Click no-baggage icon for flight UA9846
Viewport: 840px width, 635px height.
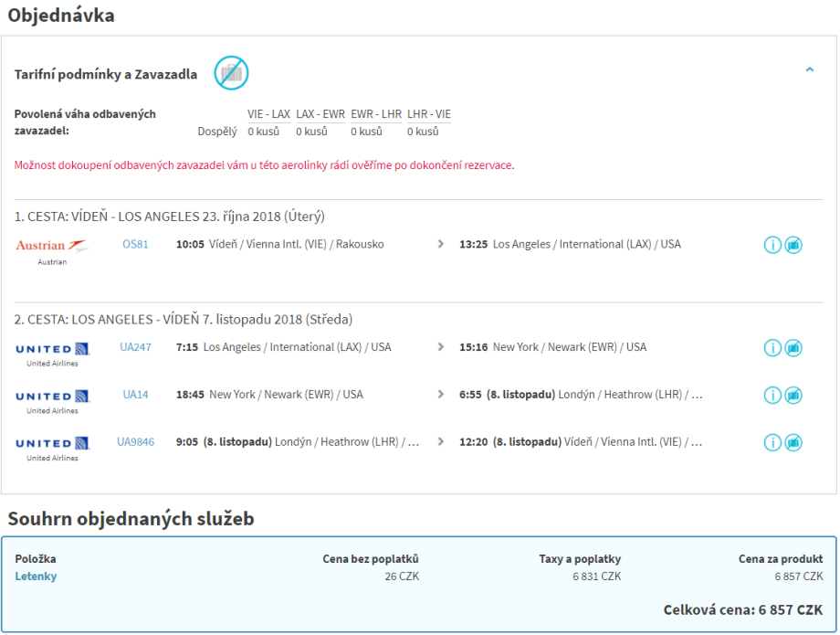(793, 443)
